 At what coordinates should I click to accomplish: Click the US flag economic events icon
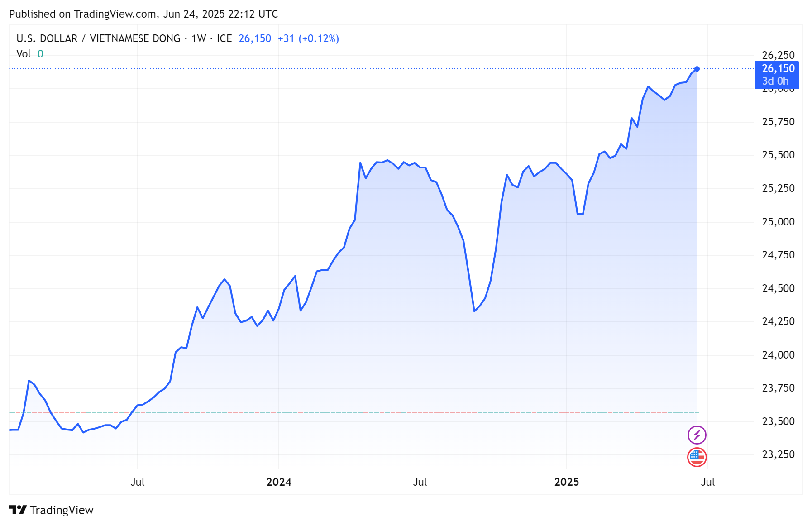(696, 457)
